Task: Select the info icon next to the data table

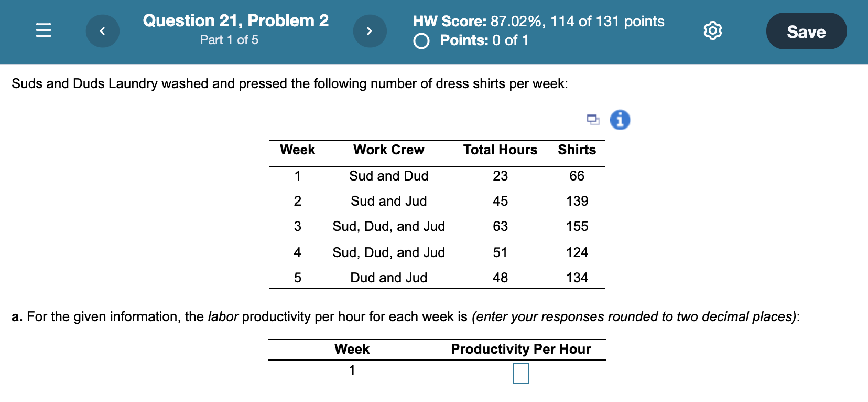Action: point(620,120)
